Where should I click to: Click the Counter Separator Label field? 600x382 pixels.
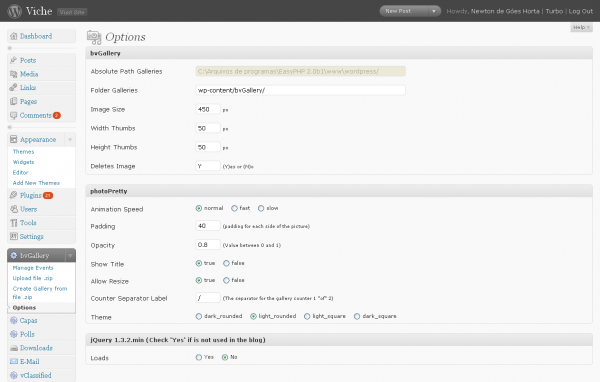[208, 298]
